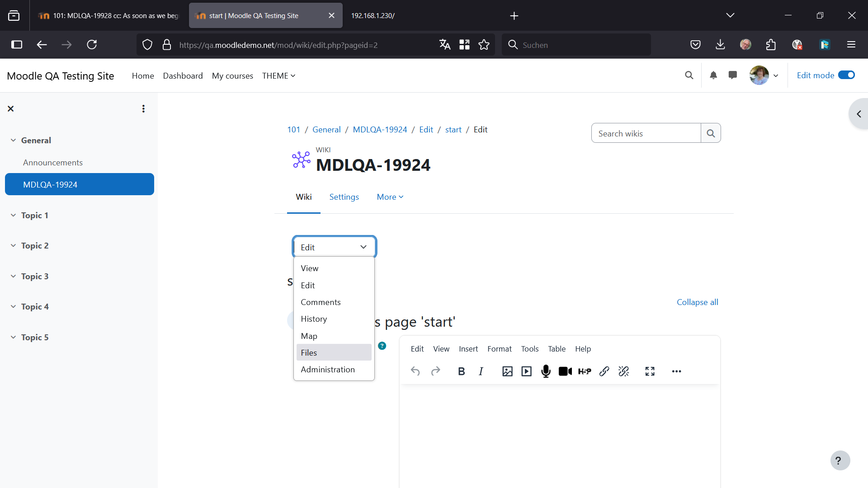The height and width of the screenshot is (488, 868).
Task: Toggle editor fullscreen mode
Action: tap(650, 371)
